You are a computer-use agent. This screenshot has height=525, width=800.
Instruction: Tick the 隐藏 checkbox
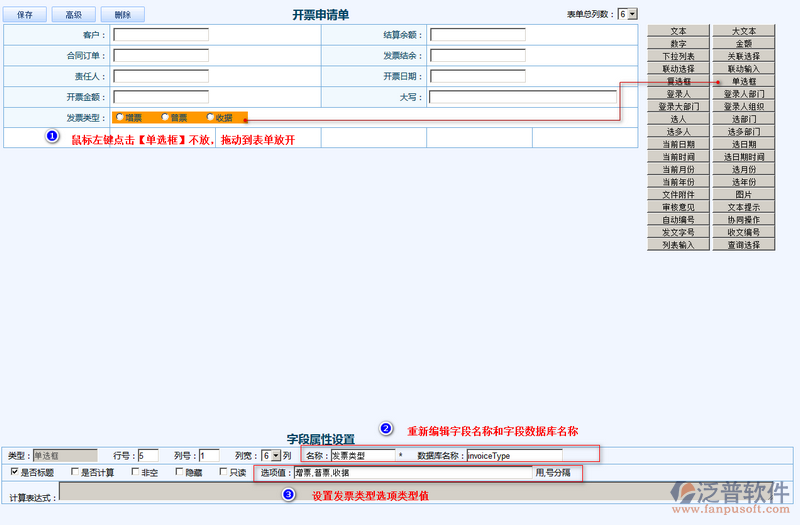tap(179, 472)
